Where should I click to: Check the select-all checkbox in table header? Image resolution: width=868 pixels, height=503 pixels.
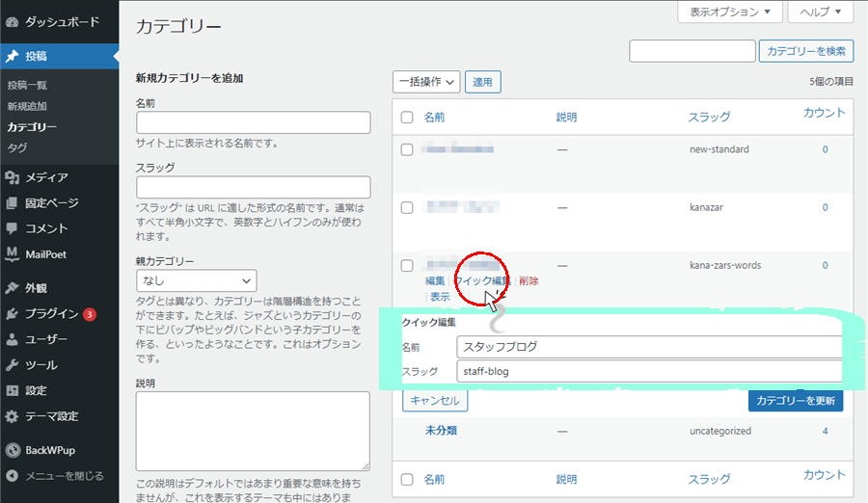pyautogui.click(x=407, y=118)
